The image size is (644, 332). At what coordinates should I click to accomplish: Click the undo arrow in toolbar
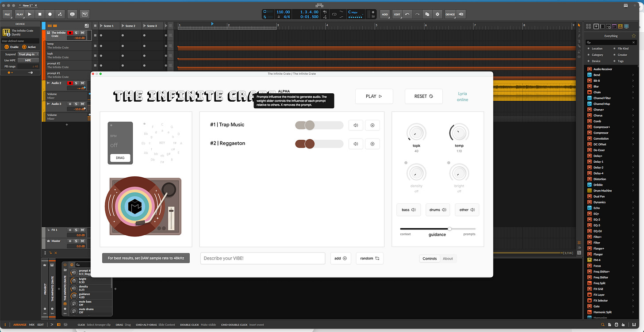407,14
